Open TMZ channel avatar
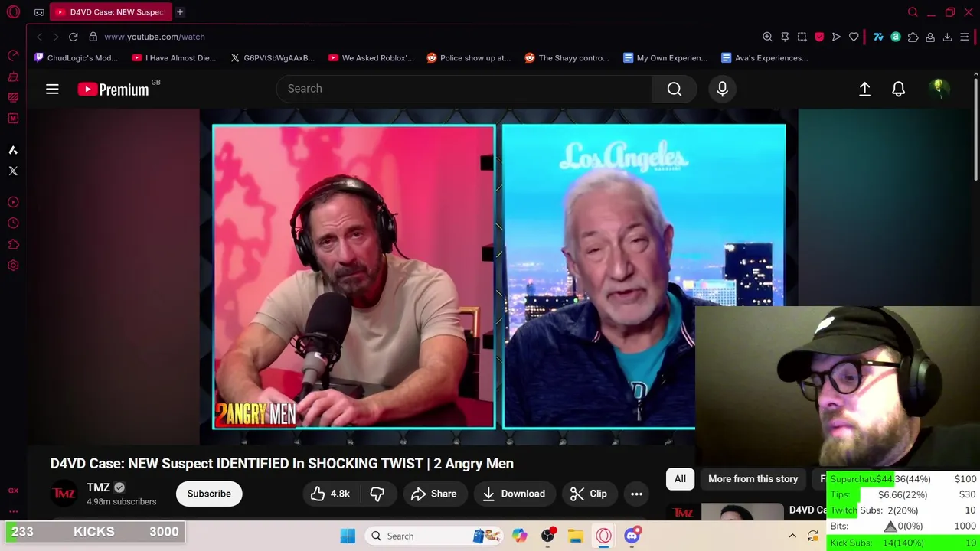 64,494
